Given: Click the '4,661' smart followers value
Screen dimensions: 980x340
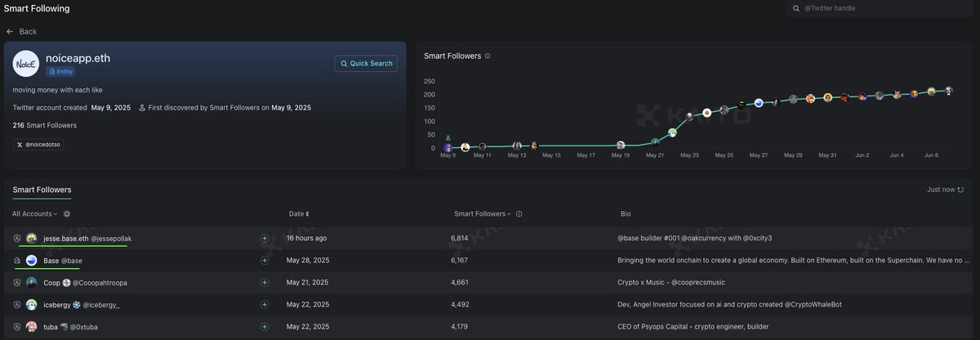Looking at the screenshot, I should pos(459,282).
